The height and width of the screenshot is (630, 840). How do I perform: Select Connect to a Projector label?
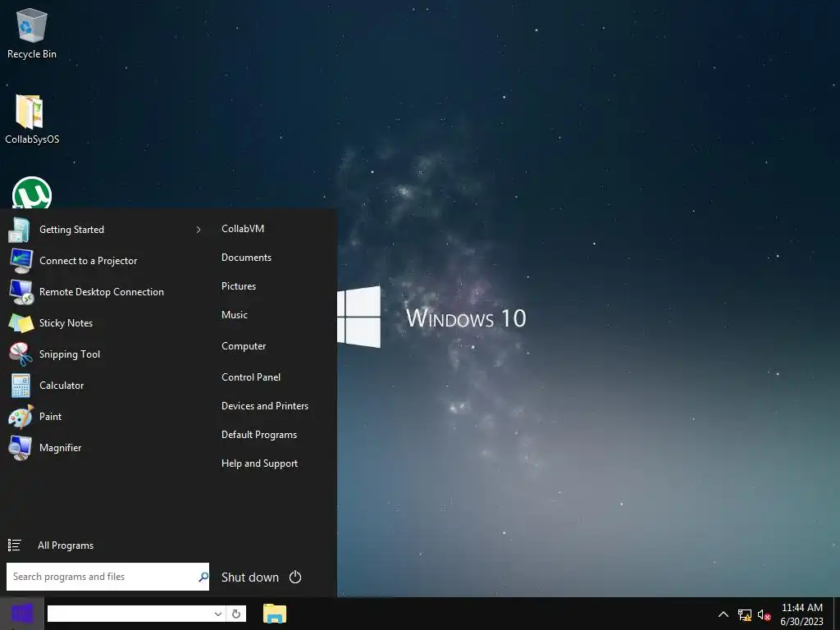[89, 261]
